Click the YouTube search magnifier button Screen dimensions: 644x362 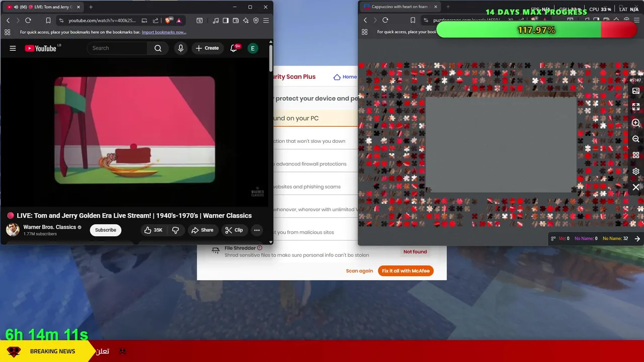point(158,48)
